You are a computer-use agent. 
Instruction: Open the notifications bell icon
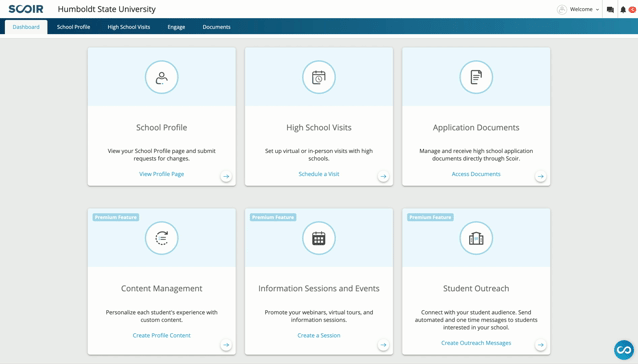[623, 9]
